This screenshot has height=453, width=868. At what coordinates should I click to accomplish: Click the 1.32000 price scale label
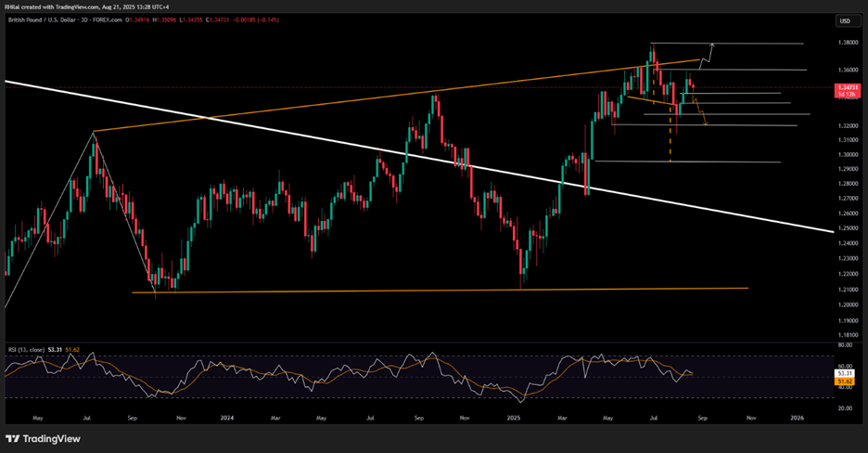coord(849,125)
